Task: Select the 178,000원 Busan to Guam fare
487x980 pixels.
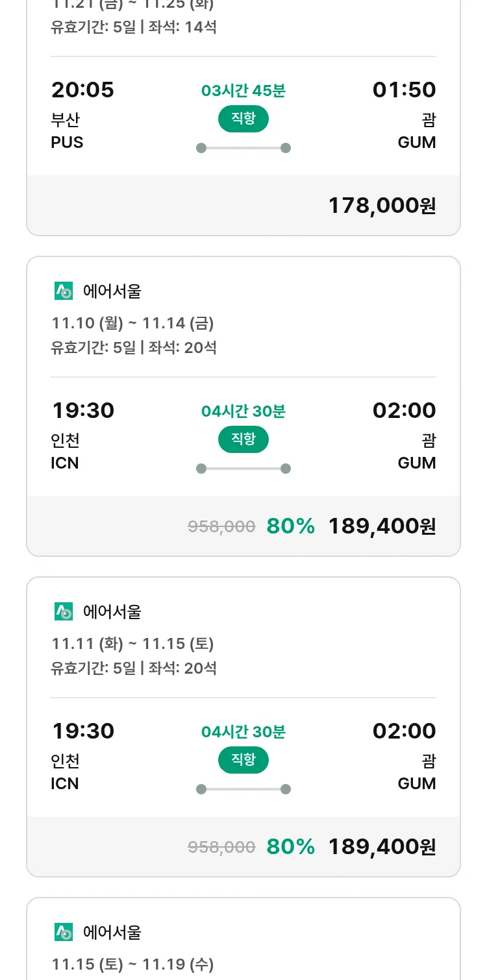Action: point(382,206)
